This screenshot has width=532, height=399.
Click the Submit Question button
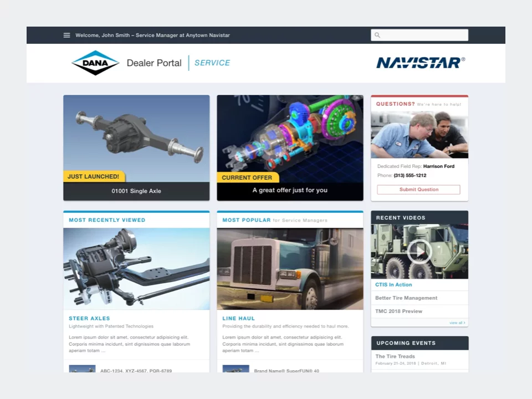[x=419, y=190]
